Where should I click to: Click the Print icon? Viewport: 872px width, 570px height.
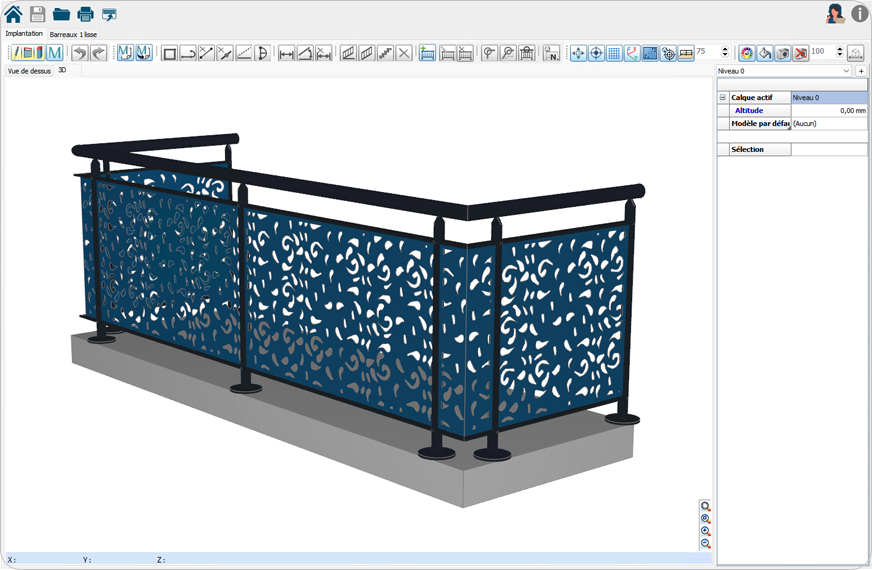click(x=86, y=14)
